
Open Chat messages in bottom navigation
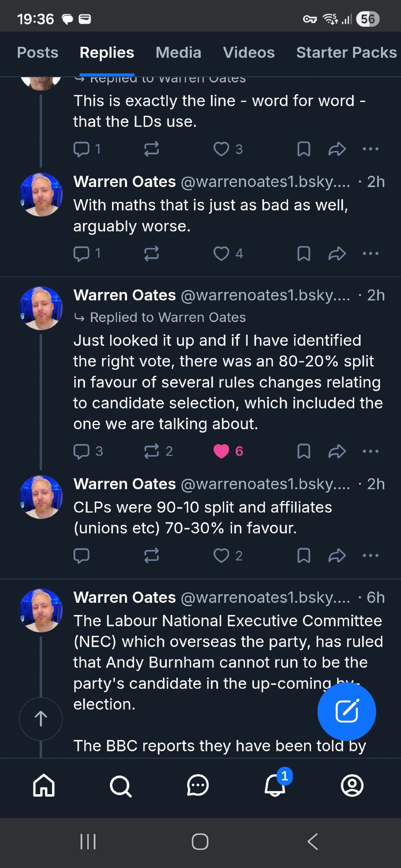(x=198, y=786)
